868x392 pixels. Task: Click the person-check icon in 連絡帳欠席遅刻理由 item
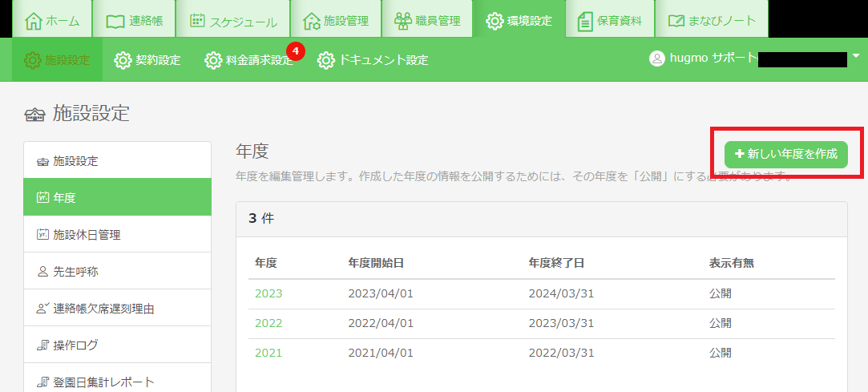(43, 309)
